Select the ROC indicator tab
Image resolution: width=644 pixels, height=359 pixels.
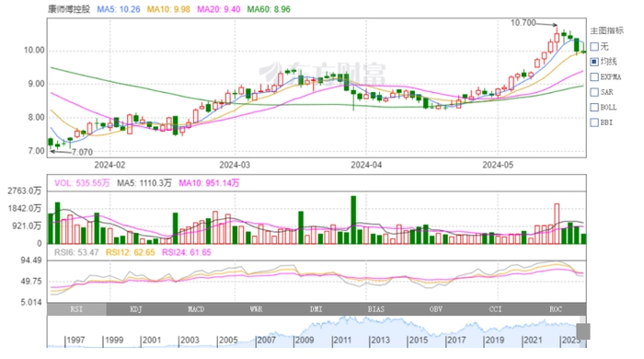click(x=556, y=309)
